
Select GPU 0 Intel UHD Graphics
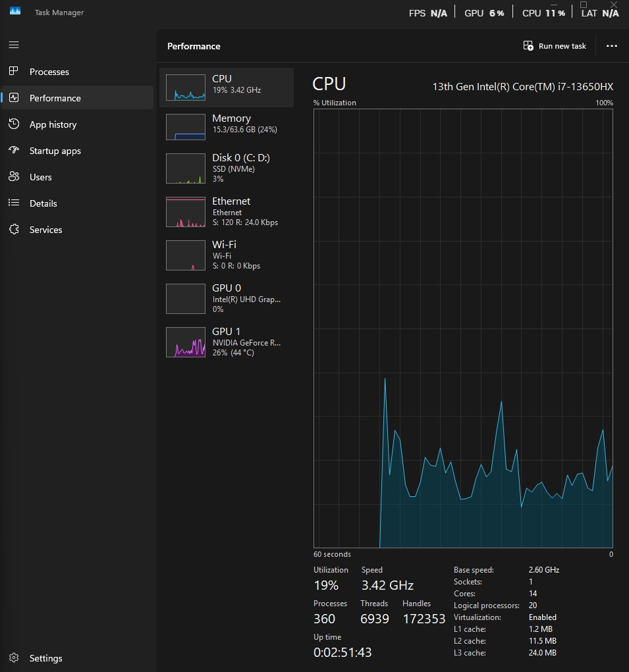click(227, 299)
